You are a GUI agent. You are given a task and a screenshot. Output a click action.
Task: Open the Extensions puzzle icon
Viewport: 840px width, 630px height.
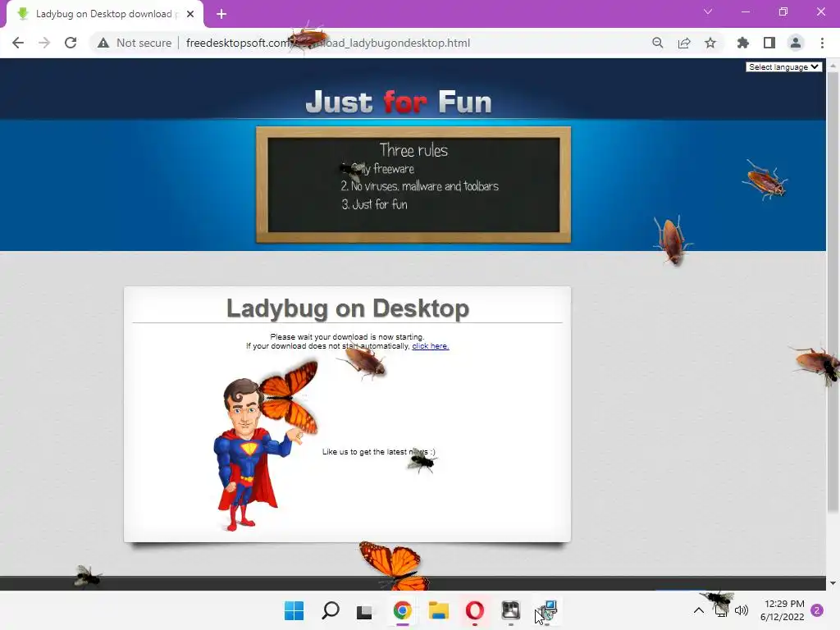[x=743, y=43]
